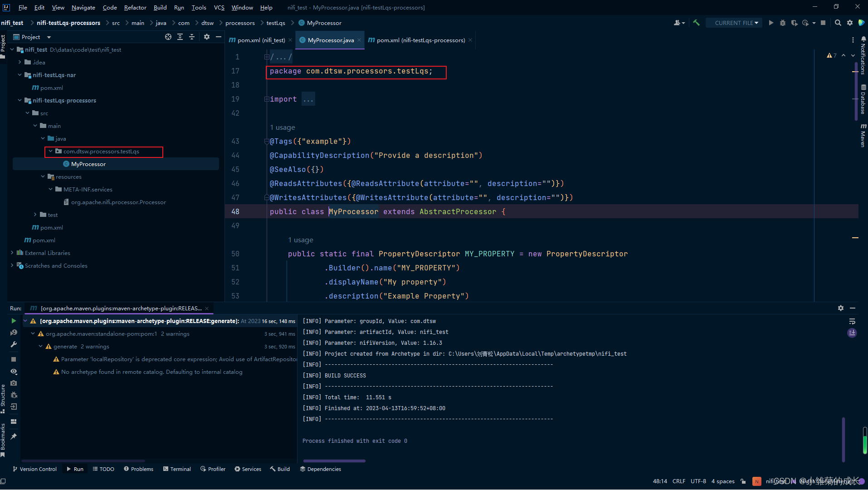868x490 pixels.
Task: Open the Refactor menu
Action: pyautogui.click(x=135, y=7)
